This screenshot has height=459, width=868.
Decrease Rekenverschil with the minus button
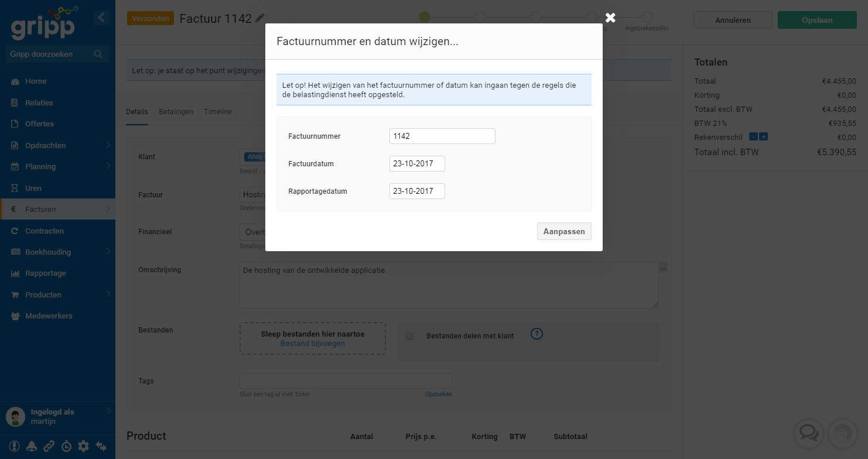click(x=753, y=137)
